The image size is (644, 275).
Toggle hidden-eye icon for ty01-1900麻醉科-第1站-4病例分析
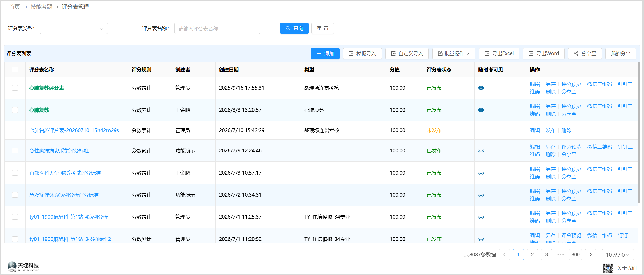[481, 217]
